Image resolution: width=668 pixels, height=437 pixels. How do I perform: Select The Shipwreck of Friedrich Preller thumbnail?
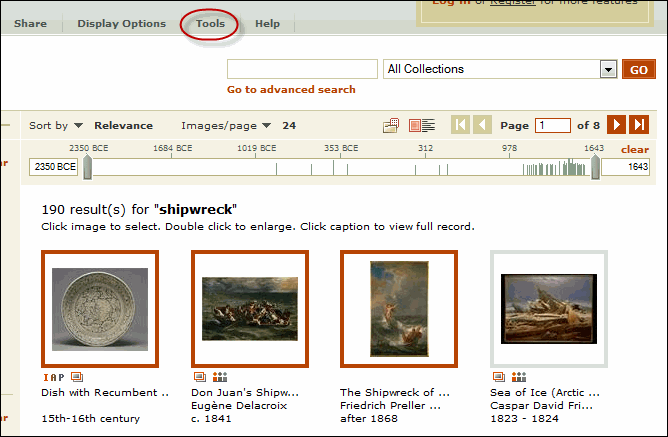(x=399, y=309)
